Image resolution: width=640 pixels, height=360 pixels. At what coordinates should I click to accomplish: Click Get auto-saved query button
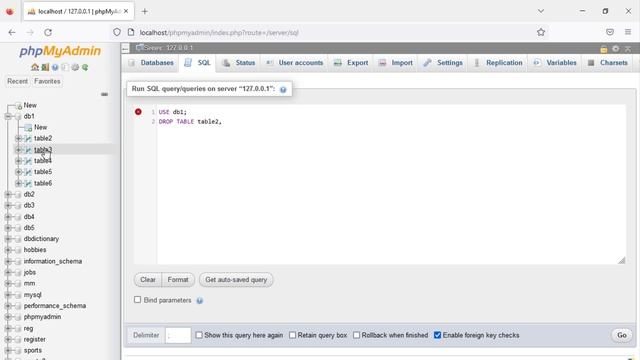coord(236,280)
